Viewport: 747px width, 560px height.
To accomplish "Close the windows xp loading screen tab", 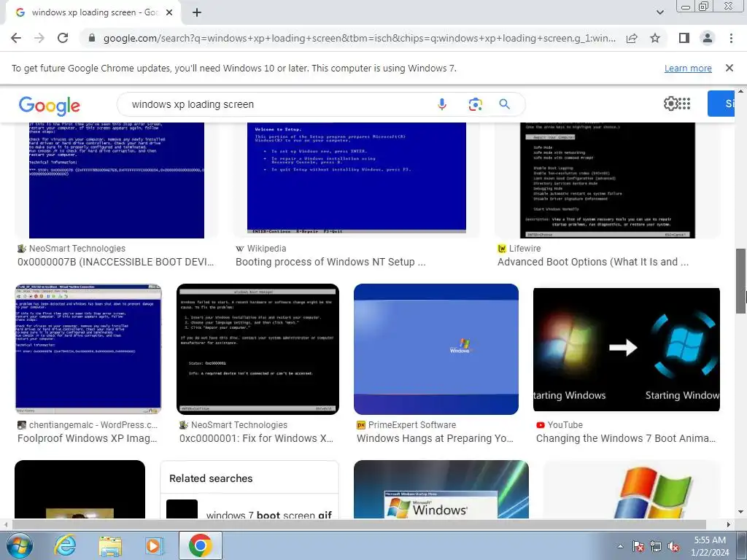I will [169, 13].
